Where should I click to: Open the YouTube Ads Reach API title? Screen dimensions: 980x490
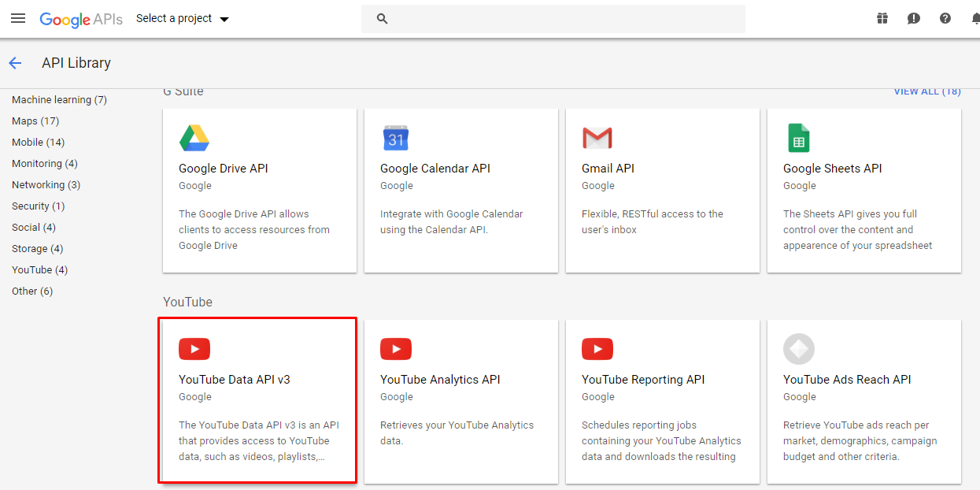coord(847,380)
